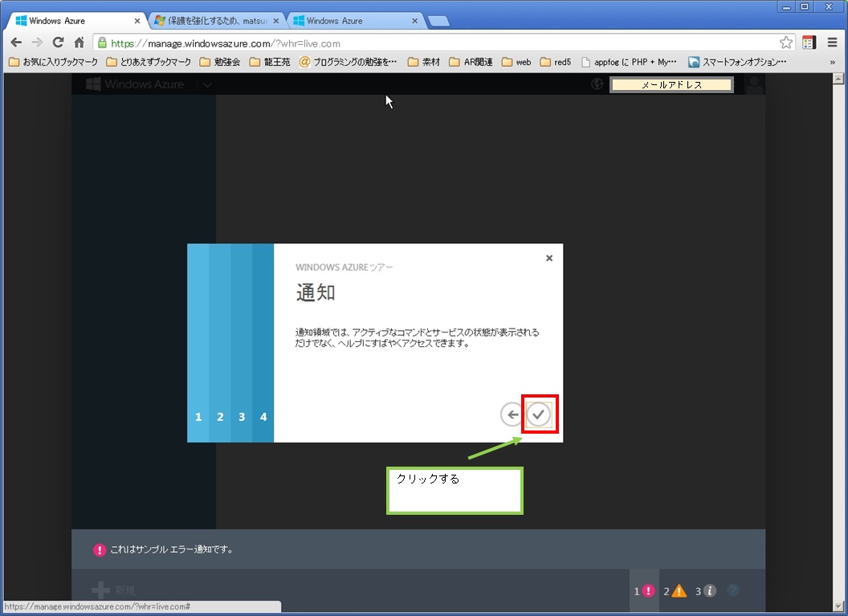Open the appfog に PHP bookmark
The image size is (848, 616).
(629, 62)
